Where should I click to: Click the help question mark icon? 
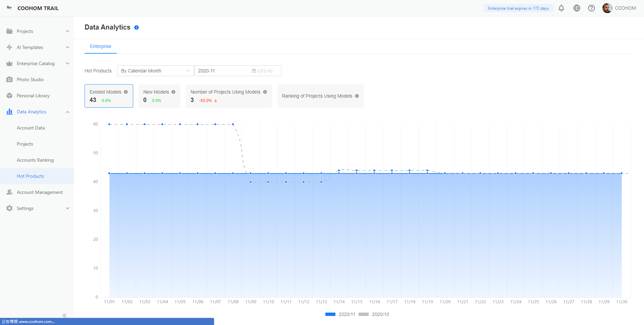pyautogui.click(x=591, y=8)
